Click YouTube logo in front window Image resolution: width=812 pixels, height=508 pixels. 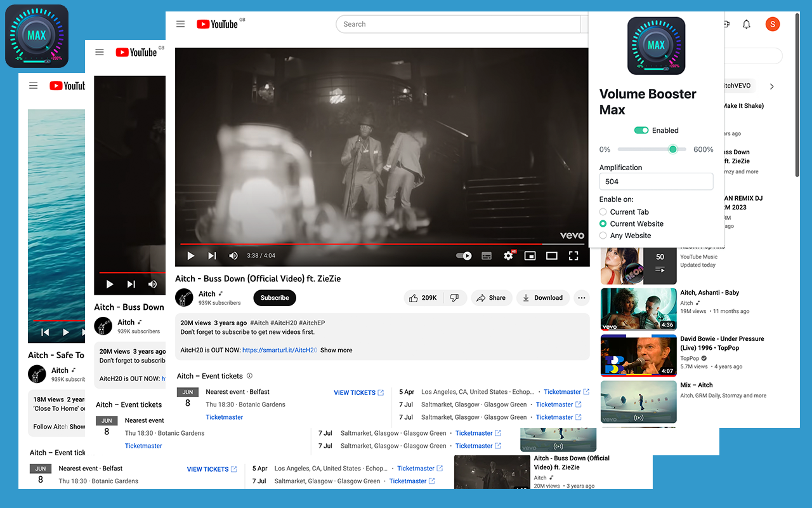[x=217, y=24]
